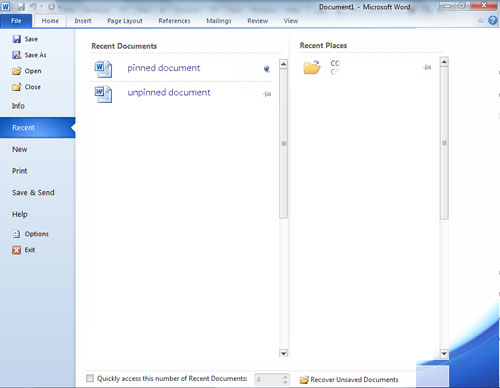Click the Options label
The height and width of the screenshot is (388, 500).
[37, 234]
